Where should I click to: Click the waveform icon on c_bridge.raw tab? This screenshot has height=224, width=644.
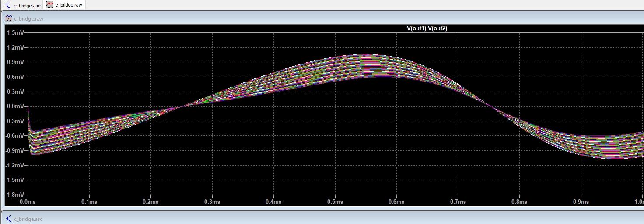click(x=50, y=5)
